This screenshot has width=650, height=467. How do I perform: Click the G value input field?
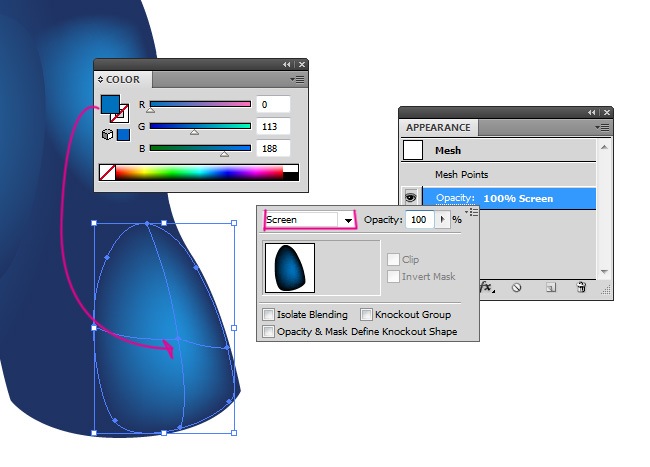pyautogui.click(x=273, y=127)
